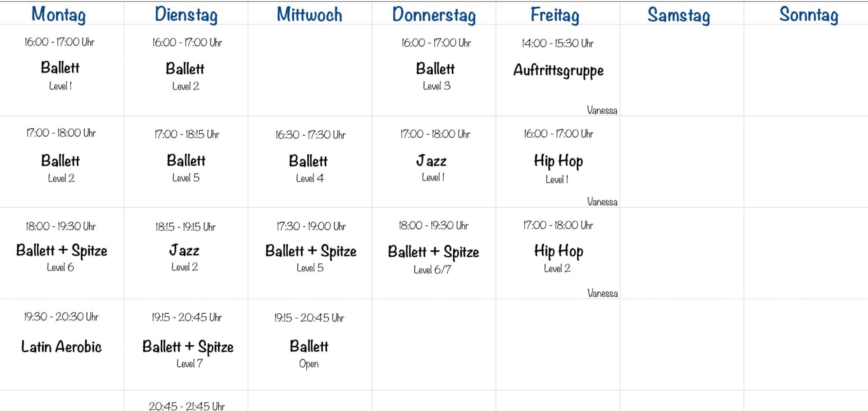This screenshot has width=868, height=411.
Task: Click Monday's Ballett Level 1 class title
Action: point(60,68)
